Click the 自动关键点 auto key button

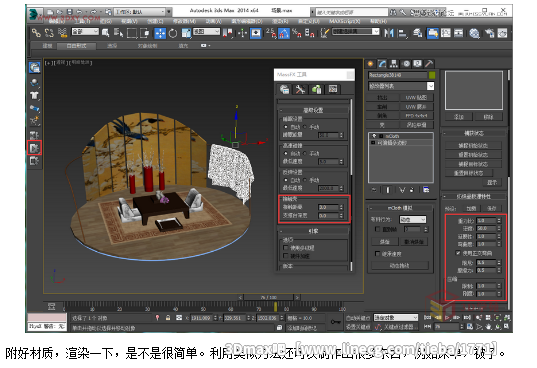click(x=358, y=318)
